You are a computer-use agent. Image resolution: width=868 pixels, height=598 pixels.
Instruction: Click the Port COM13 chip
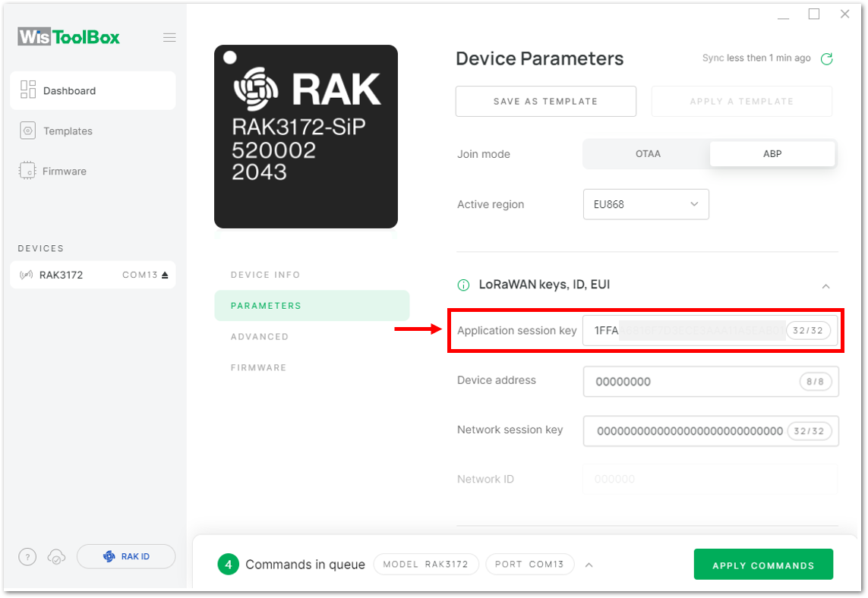tap(529, 565)
